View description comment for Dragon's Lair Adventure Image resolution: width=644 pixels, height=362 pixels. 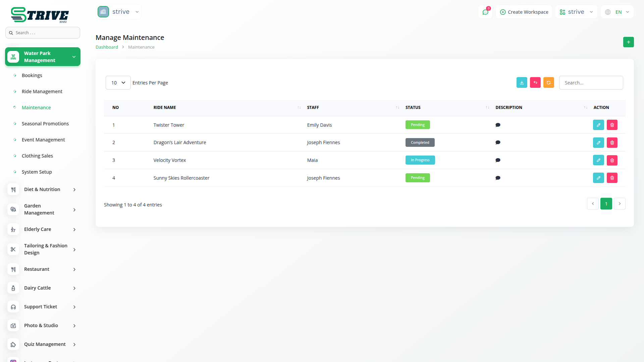pyautogui.click(x=498, y=142)
